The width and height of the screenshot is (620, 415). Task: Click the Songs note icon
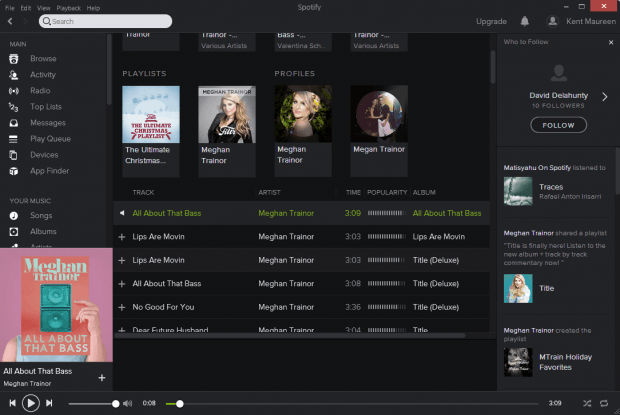(x=14, y=215)
